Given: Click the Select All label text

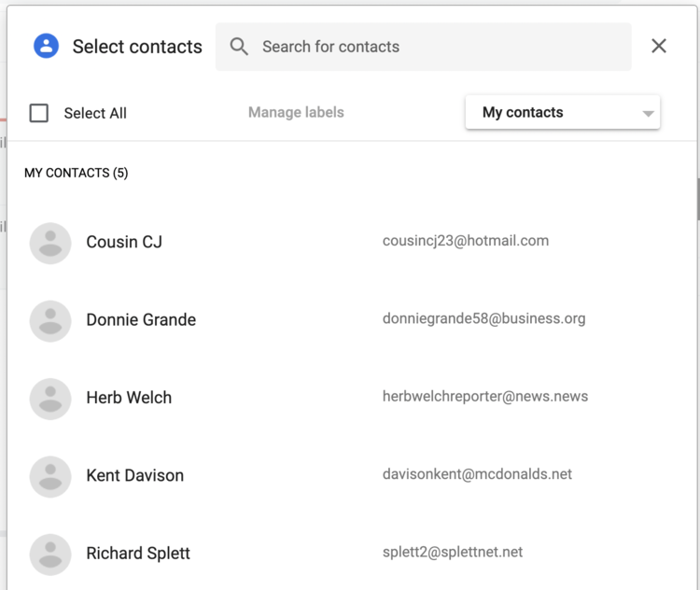Looking at the screenshot, I should coord(95,113).
